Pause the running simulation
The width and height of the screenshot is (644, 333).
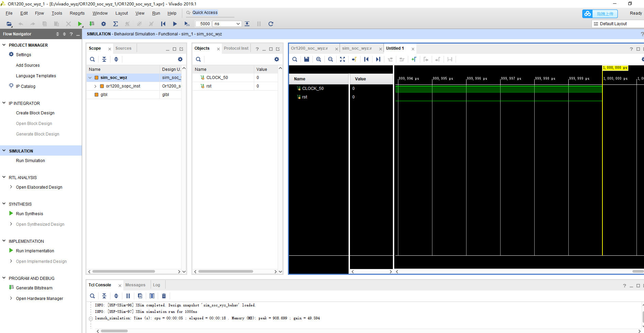(259, 24)
